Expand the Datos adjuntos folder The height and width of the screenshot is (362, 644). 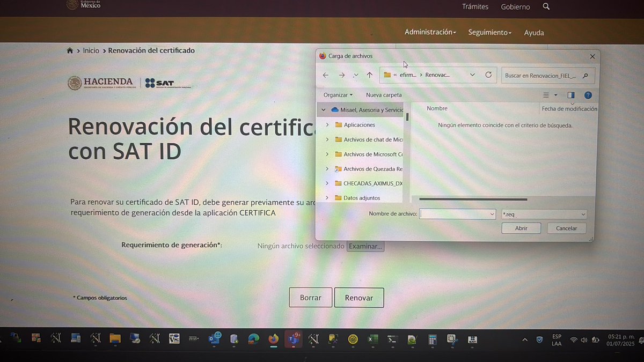327,198
